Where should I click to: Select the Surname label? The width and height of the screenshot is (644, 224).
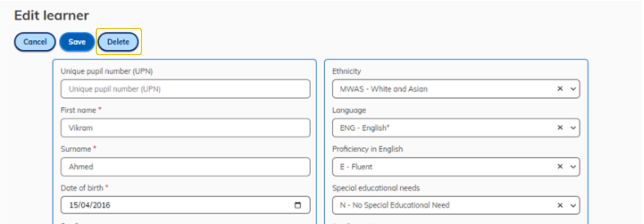point(76,149)
